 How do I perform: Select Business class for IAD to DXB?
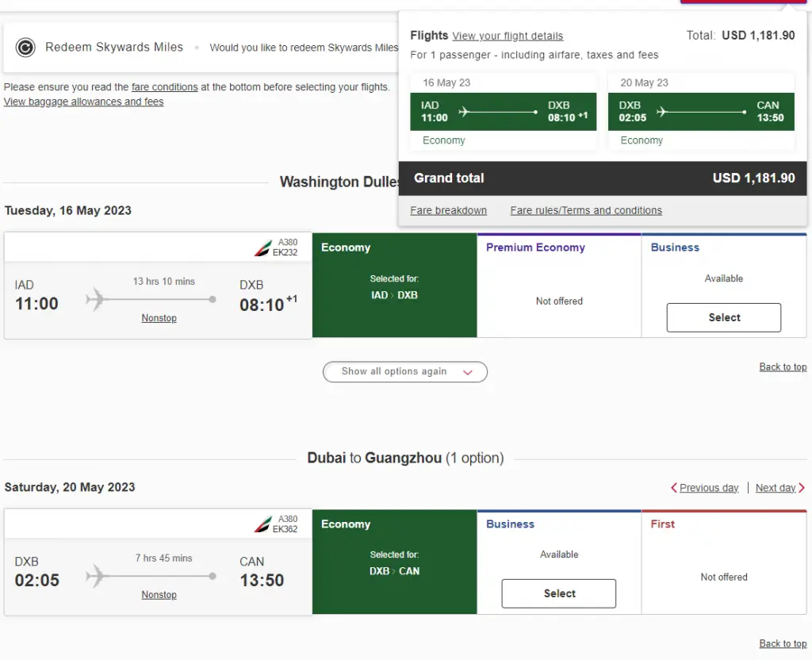[723, 317]
